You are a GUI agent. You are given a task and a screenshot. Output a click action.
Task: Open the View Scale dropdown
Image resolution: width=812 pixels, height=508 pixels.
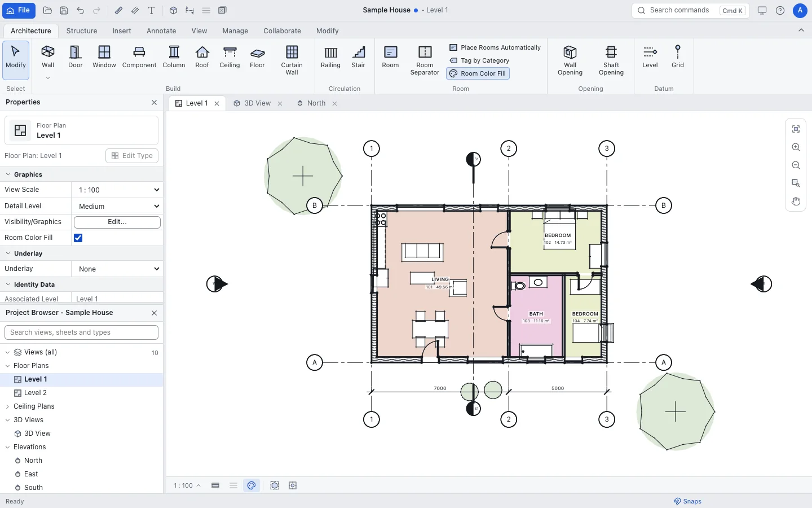(x=117, y=190)
